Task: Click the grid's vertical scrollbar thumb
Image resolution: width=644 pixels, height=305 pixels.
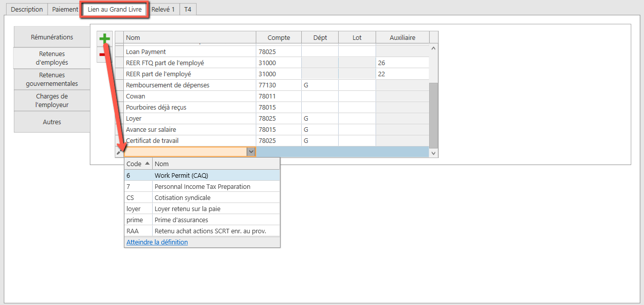Action: point(434,116)
